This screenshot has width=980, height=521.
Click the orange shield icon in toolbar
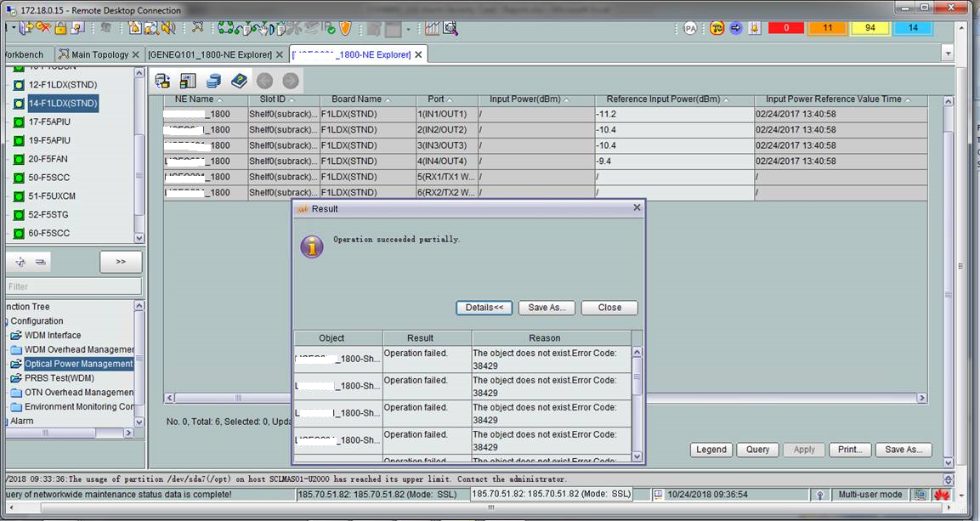click(344, 28)
